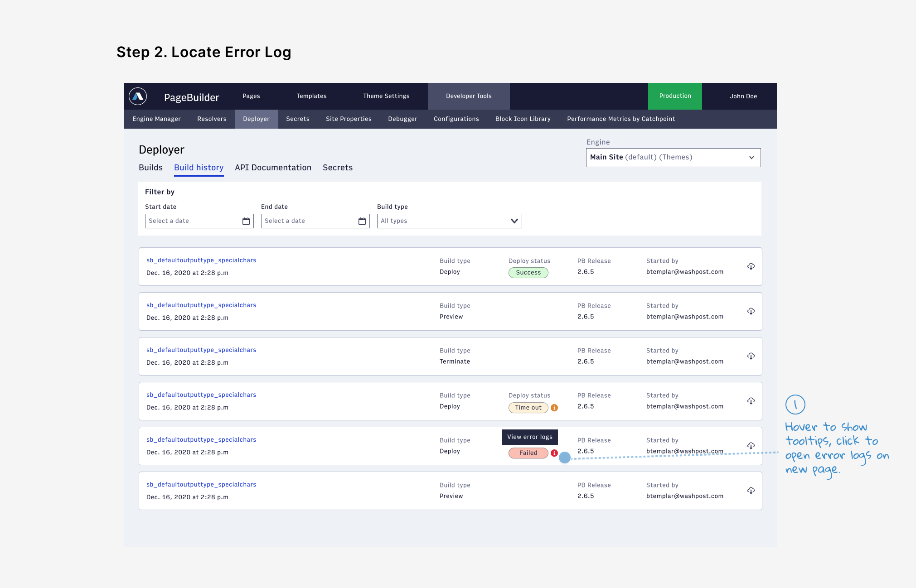This screenshot has width=916, height=588.
Task: Click download icon on Failed deploy row
Action: 751,446
